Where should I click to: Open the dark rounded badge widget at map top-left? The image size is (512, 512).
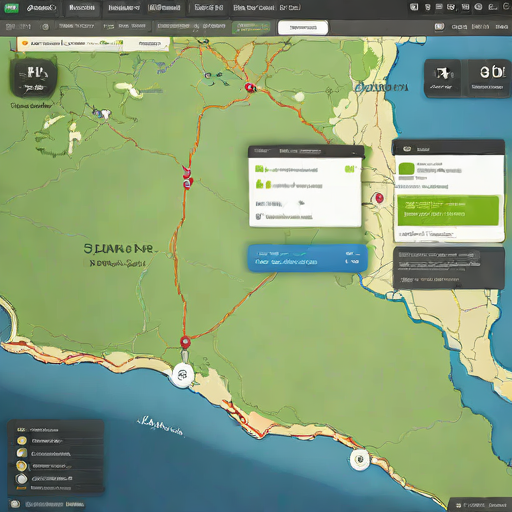pyautogui.click(x=33, y=78)
